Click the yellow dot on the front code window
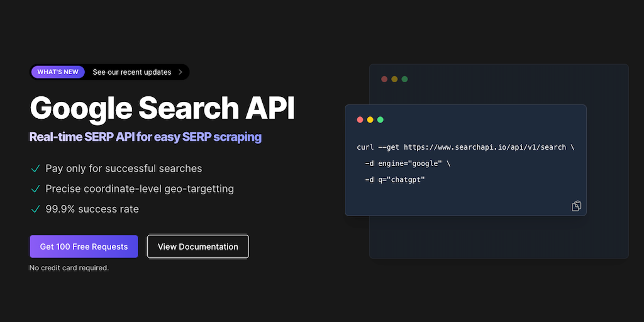Viewport: 644px width, 322px height. tap(370, 119)
